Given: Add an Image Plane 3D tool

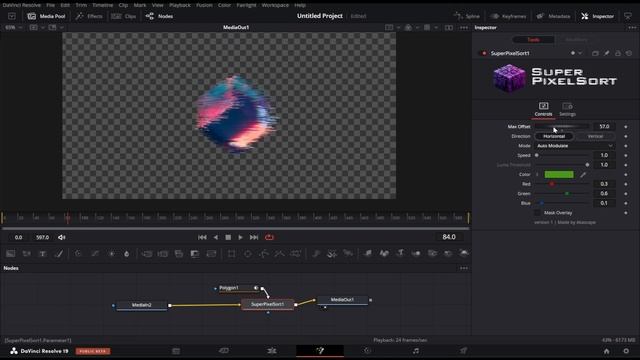Looking at the screenshot, I should 368,253.
